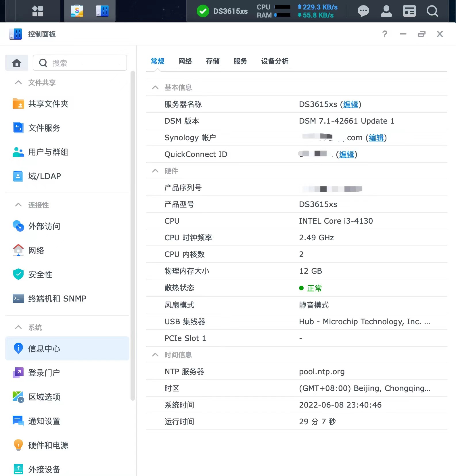Select the 信息中心 info icon
This screenshot has height=476, width=456.
18,348
